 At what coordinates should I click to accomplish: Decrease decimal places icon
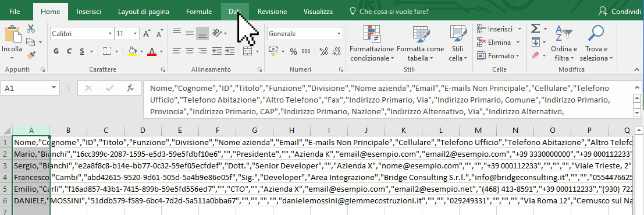tap(336, 51)
